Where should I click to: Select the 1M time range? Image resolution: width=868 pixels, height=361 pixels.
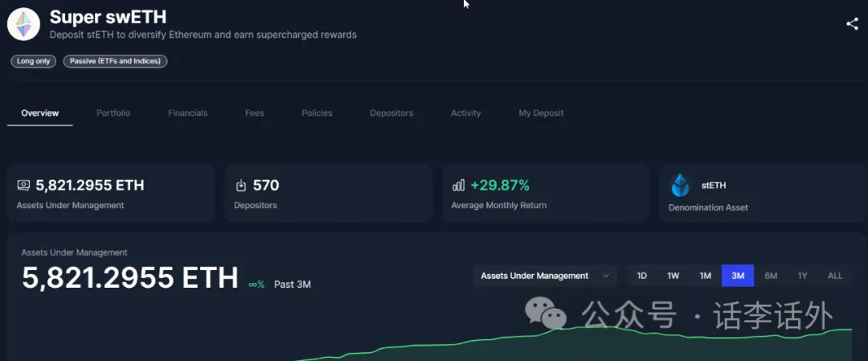706,276
